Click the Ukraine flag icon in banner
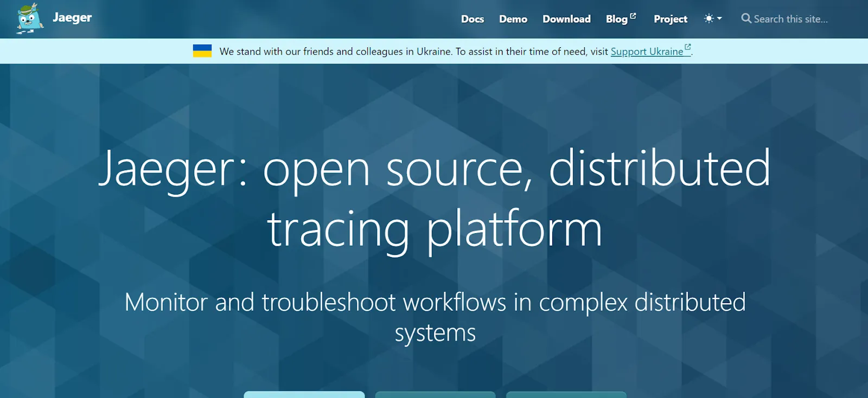The image size is (868, 398). (202, 51)
